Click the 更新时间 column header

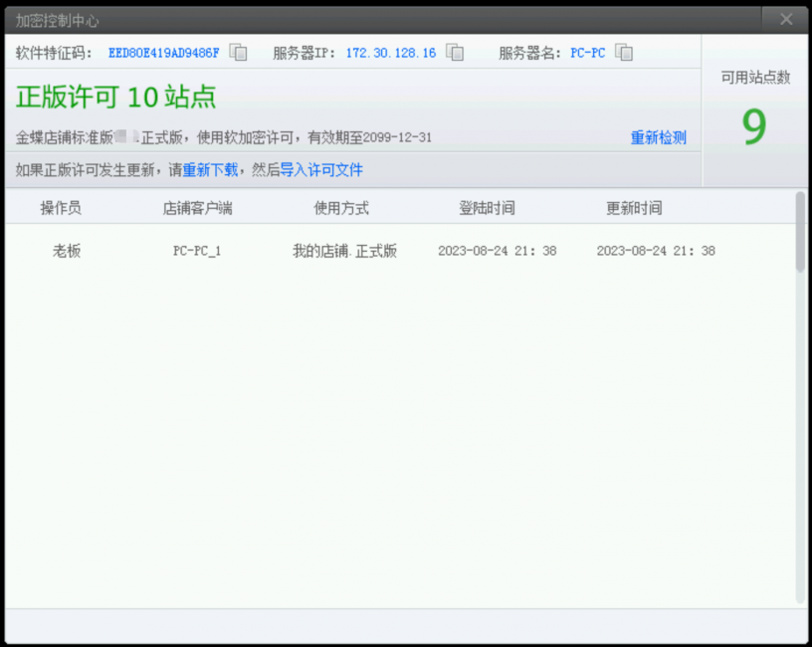point(634,208)
